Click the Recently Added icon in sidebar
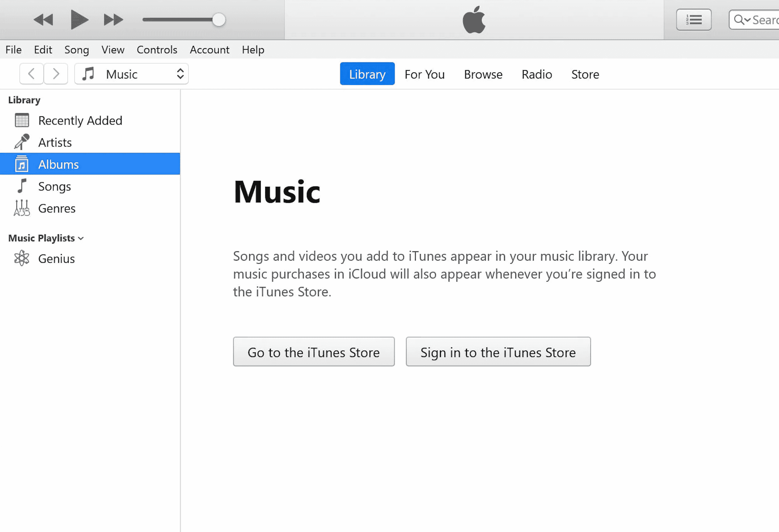Screen dimensions: 779x532 22,120
